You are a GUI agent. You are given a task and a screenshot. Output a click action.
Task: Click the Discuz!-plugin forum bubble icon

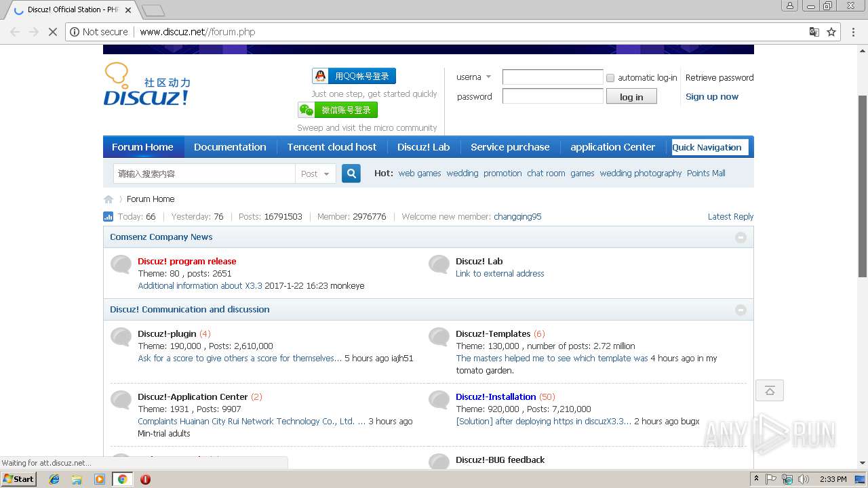(x=121, y=337)
